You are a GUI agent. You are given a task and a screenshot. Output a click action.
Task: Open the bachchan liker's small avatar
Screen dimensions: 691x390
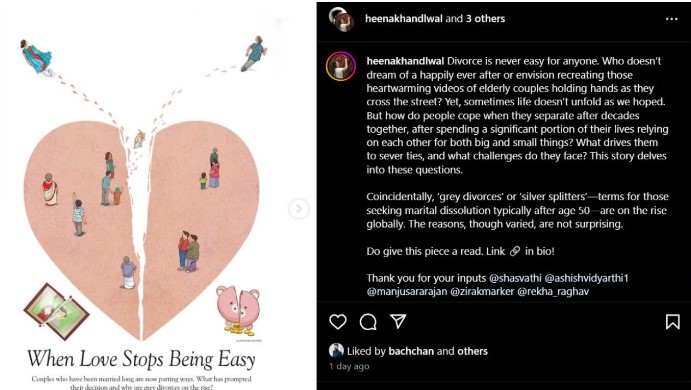tap(336, 351)
